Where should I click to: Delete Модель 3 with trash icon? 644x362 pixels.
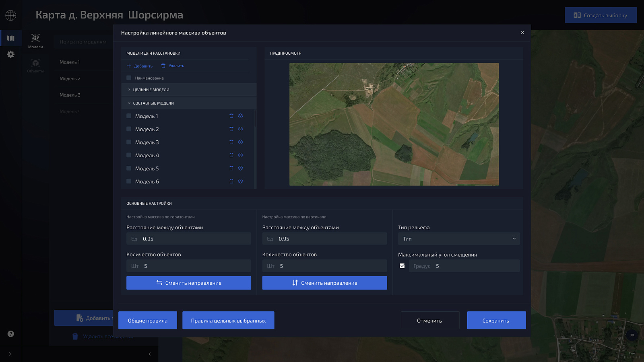pos(231,142)
